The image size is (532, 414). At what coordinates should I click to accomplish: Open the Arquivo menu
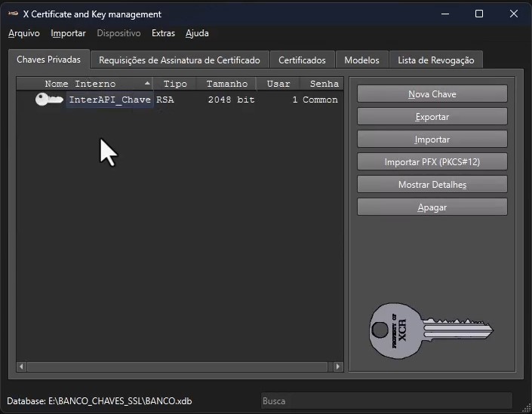pos(24,33)
